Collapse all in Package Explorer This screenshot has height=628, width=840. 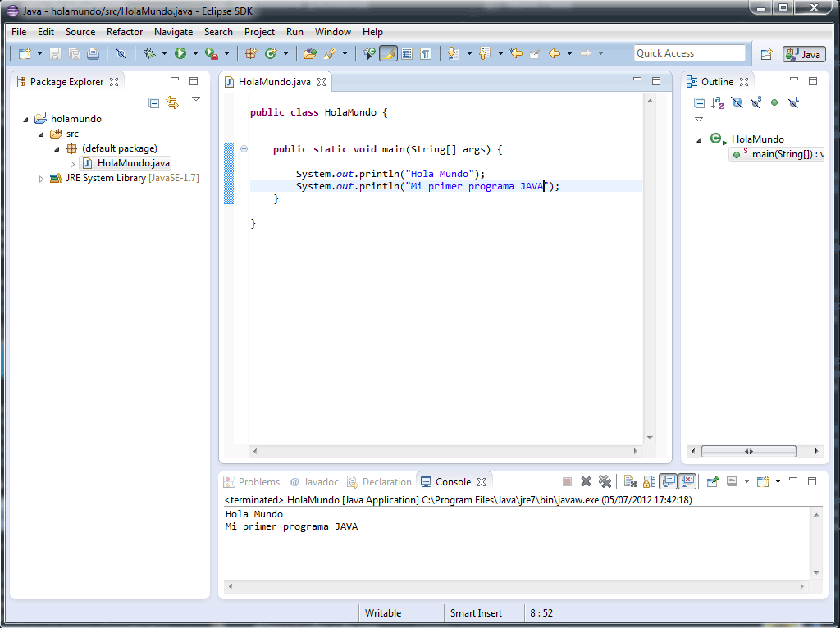tap(153, 102)
